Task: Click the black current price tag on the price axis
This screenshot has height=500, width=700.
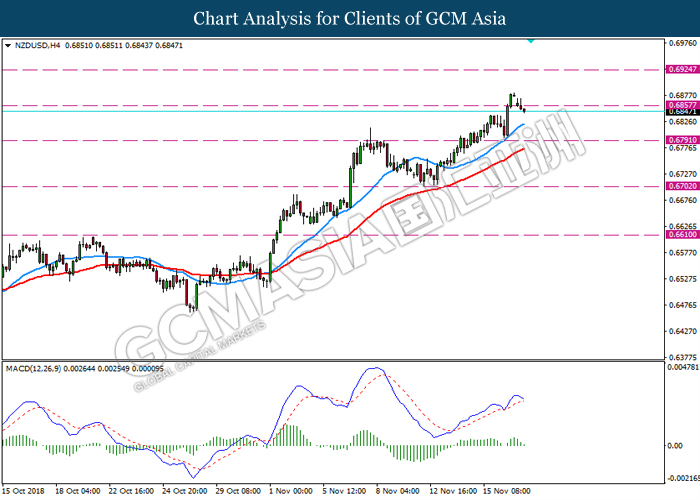Action: (x=683, y=112)
